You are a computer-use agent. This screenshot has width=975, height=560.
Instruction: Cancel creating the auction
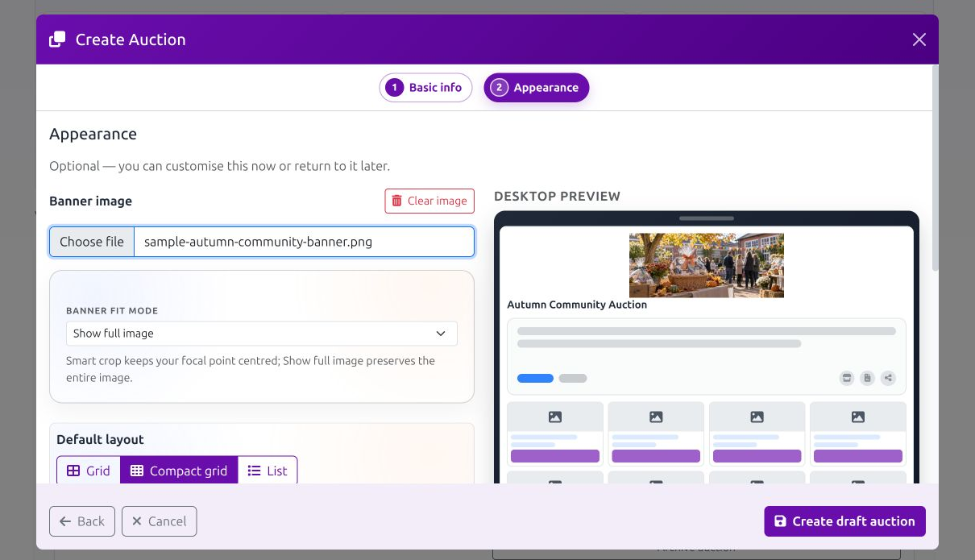pyautogui.click(x=160, y=521)
